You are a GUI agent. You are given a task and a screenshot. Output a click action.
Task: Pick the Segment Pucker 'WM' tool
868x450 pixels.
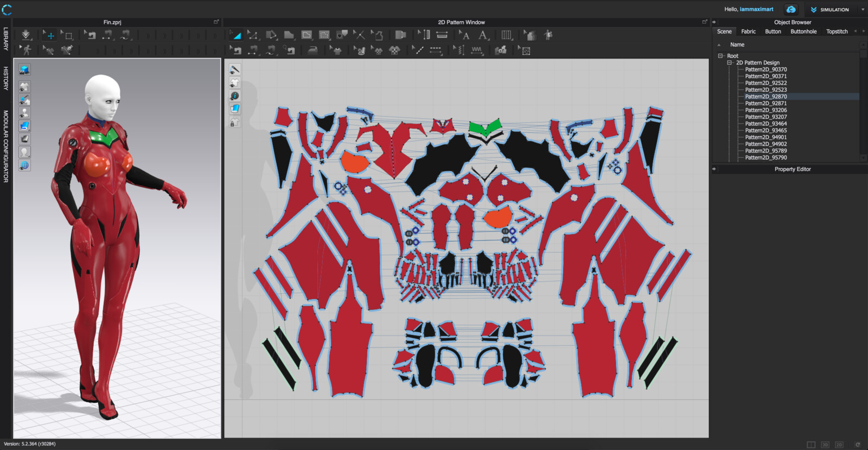pos(477,50)
